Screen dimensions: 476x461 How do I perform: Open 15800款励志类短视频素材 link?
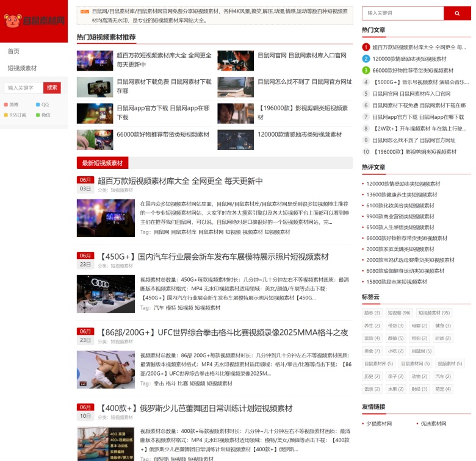coord(397,282)
